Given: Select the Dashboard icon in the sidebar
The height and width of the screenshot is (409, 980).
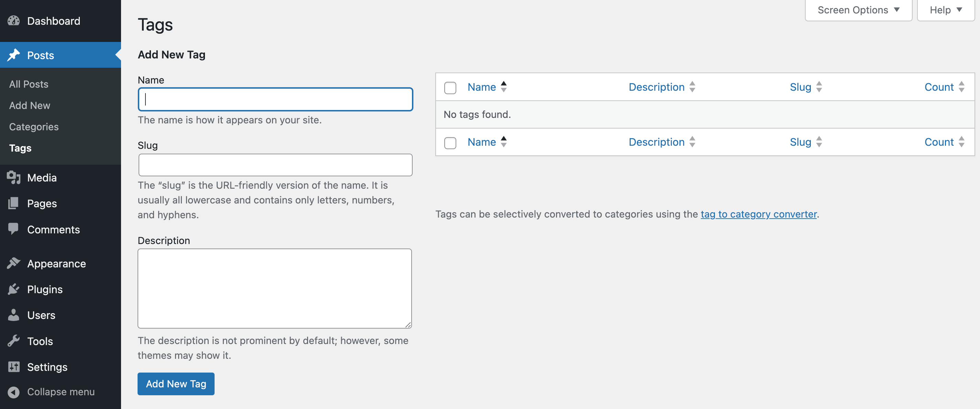Looking at the screenshot, I should point(14,21).
